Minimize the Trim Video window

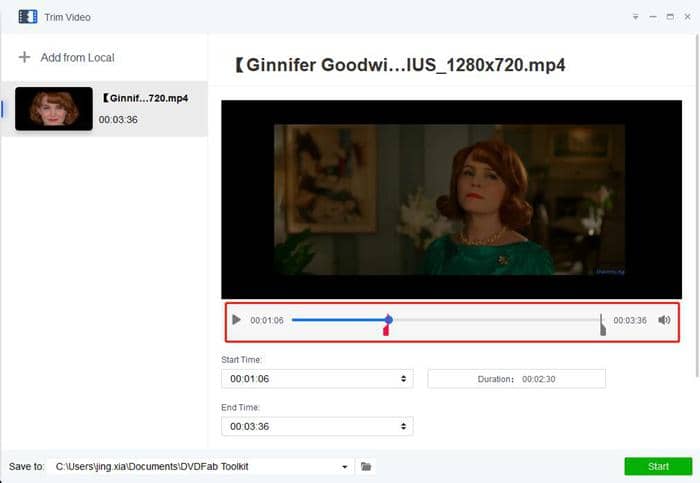(x=653, y=17)
